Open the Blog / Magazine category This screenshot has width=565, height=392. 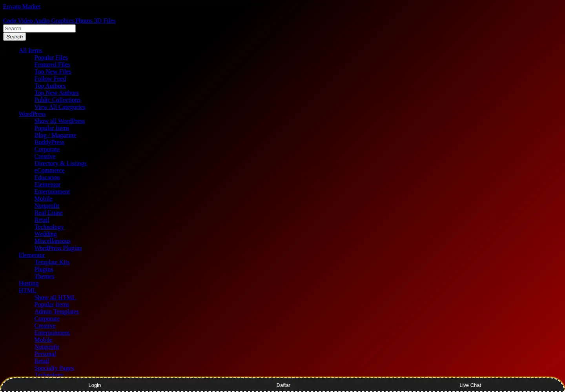(x=55, y=135)
